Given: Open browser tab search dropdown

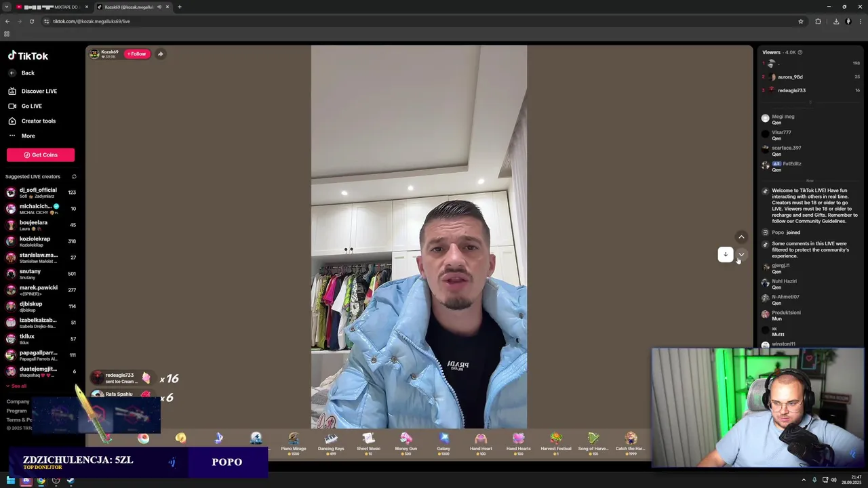Looking at the screenshot, I should [x=6, y=7].
